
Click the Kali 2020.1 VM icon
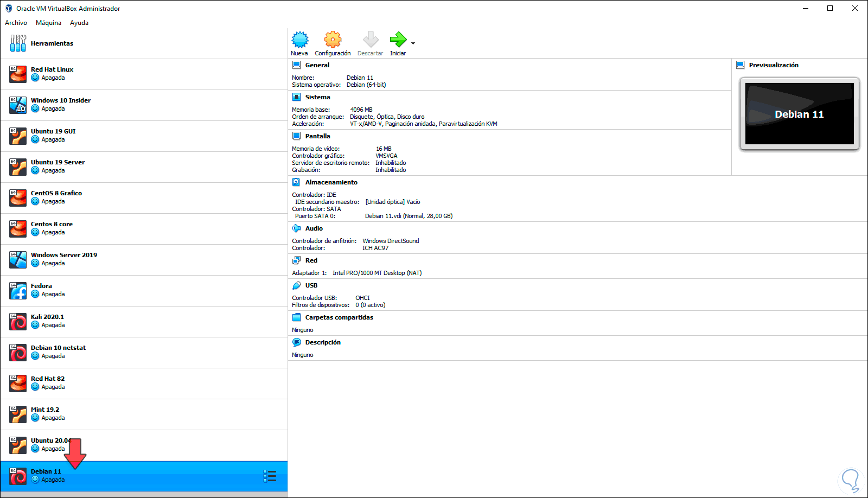coord(18,321)
